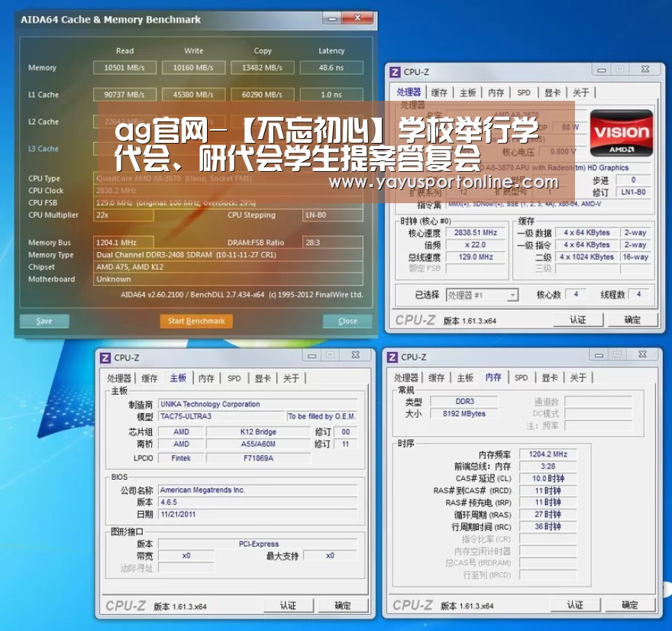Viewport: 672px width, 631px height.
Task: Click Memory Latency value 48.6 ns
Action: tap(331, 68)
